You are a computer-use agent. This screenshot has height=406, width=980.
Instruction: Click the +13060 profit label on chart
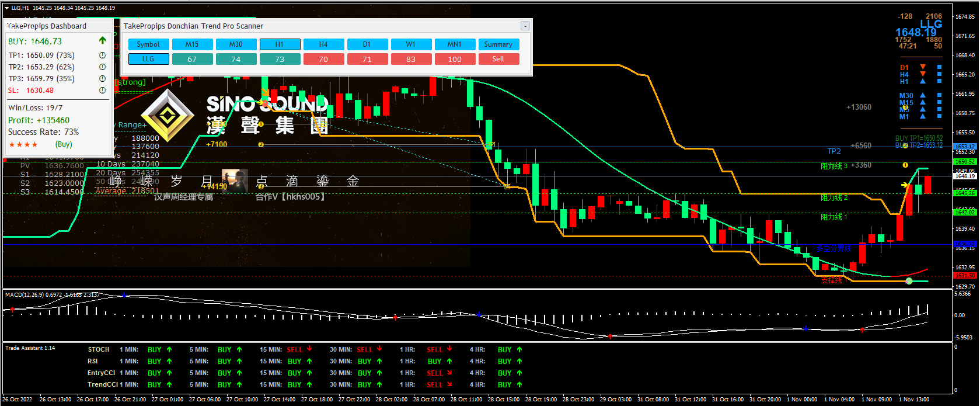pos(859,107)
